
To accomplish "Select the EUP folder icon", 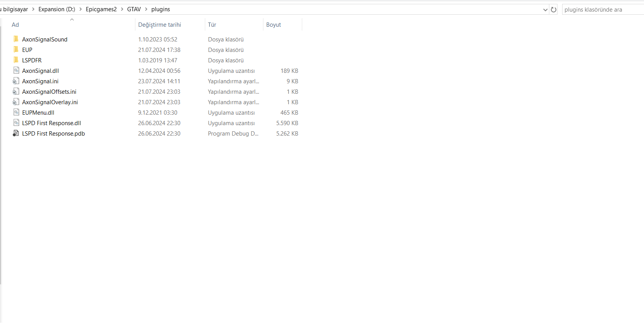I will [16, 50].
